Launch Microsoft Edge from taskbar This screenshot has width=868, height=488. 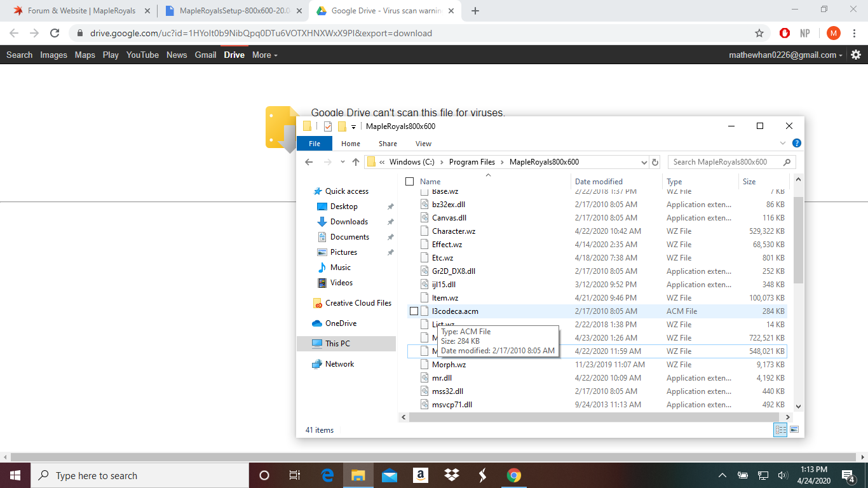[328, 475]
